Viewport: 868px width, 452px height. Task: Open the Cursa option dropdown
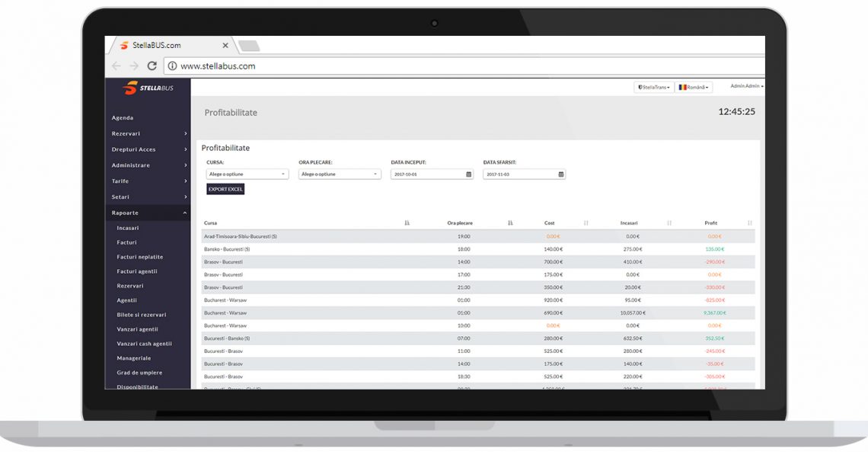coord(247,174)
